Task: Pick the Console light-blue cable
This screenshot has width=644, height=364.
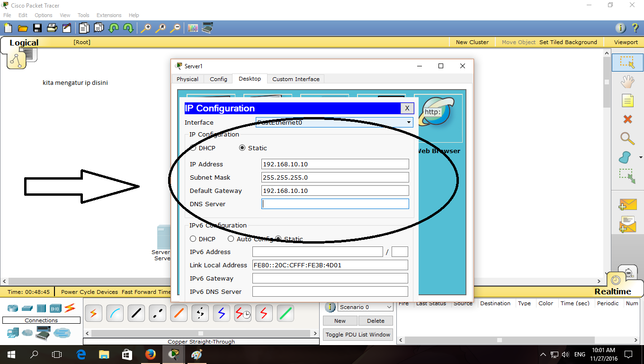Action: [115, 313]
